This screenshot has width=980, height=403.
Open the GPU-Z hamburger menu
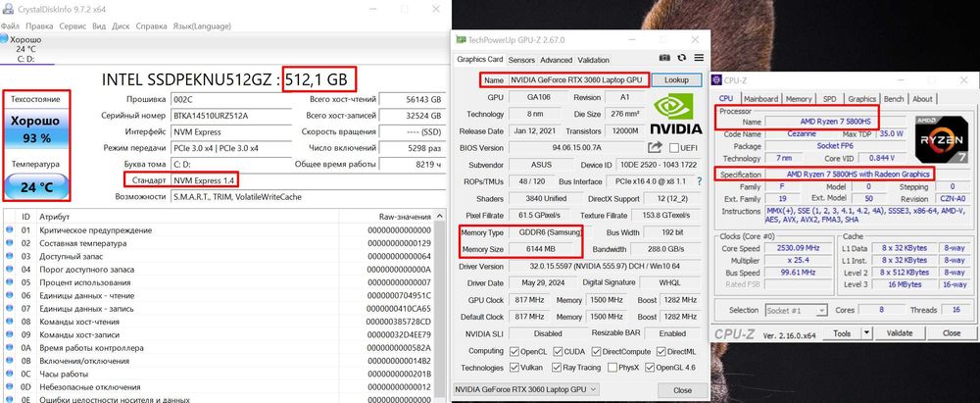(699, 58)
